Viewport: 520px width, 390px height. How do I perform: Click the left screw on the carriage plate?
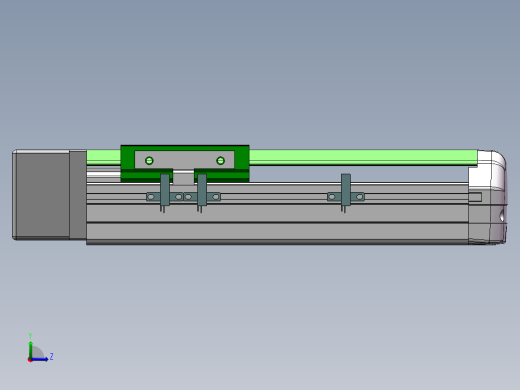[x=149, y=161]
